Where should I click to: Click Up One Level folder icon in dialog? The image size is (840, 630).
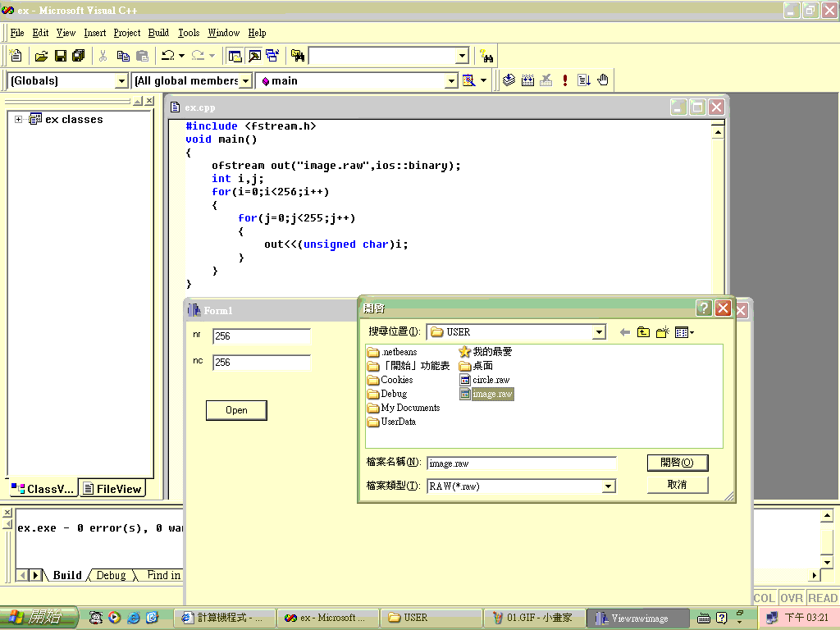pos(644,332)
